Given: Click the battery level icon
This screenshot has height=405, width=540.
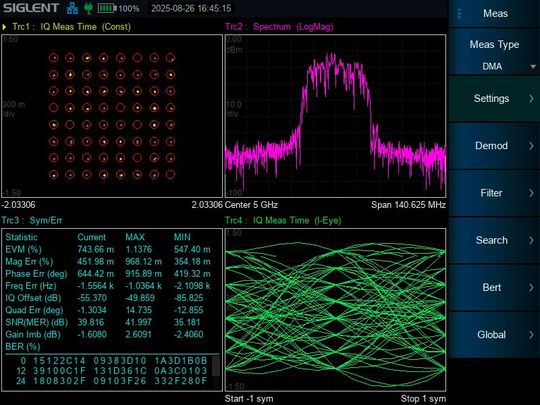Looking at the screenshot, I should (107, 8).
